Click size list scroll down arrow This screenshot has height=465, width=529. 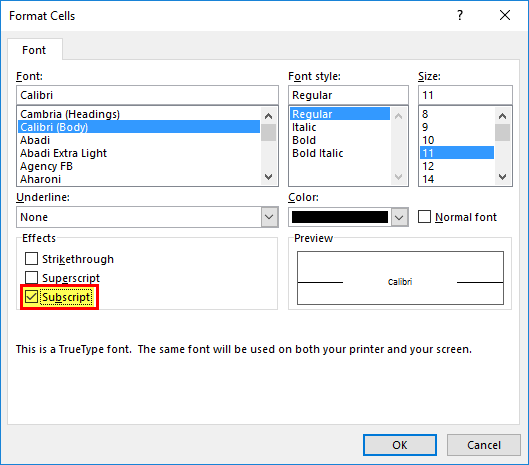(502, 177)
